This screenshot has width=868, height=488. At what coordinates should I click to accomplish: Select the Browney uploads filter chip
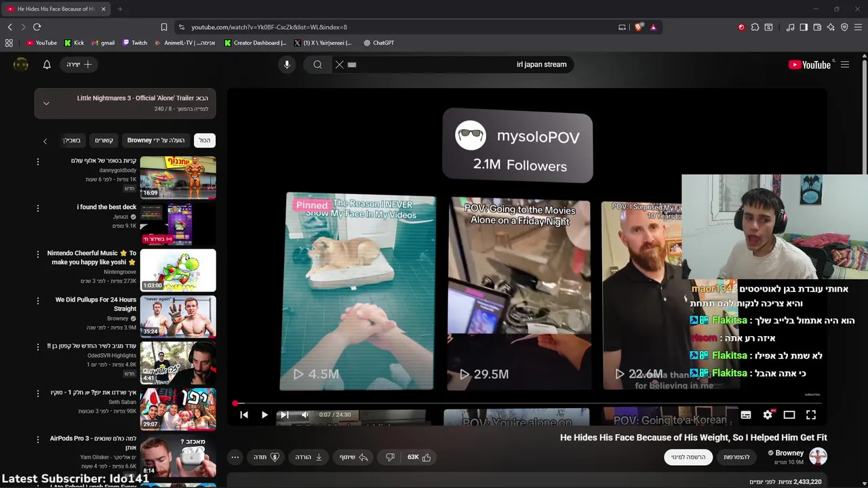[156, 140]
